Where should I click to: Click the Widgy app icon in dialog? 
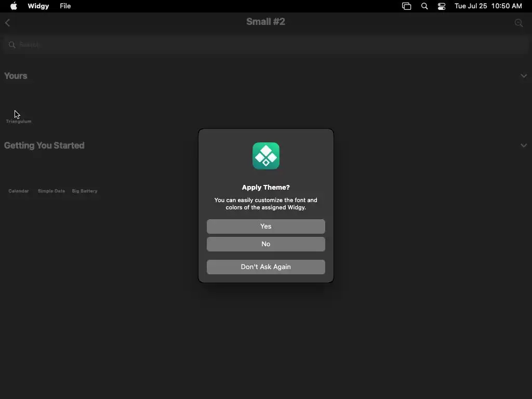point(265,156)
